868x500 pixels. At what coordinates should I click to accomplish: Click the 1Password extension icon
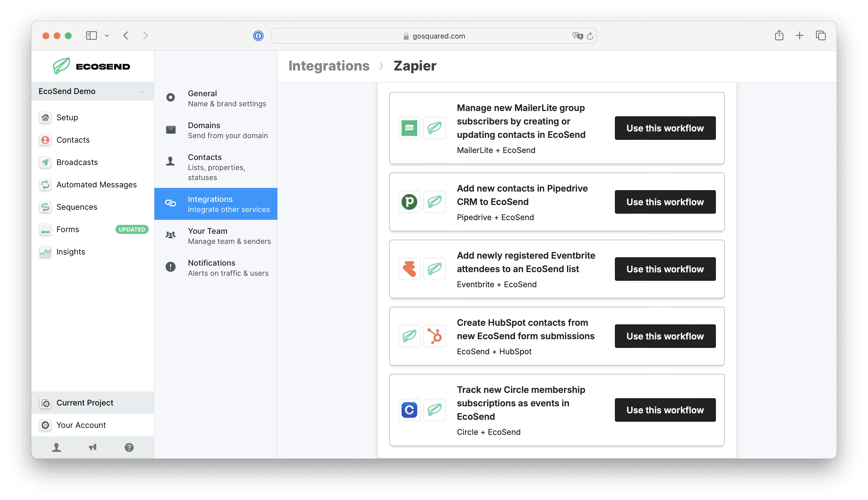tap(258, 36)
